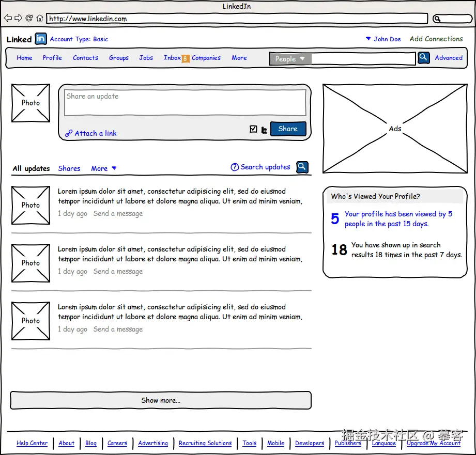The width and height of the screenshot is (476, 455).
Task: Open the People search category dropdown
Action: pyautogui.click(x=290, y=59)
